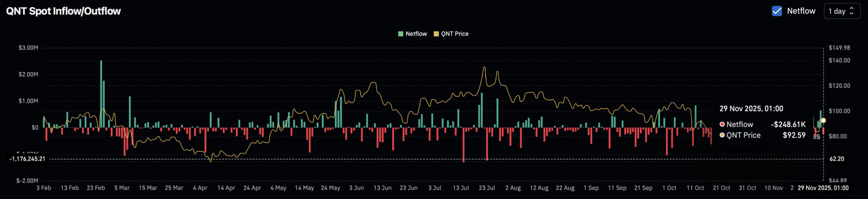Screen dimensions: 868x199
Task: Click the Netflow legend label
Action: (x=416, y=34)
